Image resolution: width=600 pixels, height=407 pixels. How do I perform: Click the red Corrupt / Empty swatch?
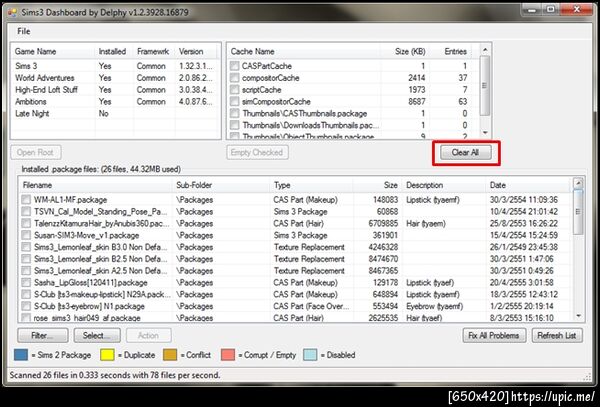[228, 355]
